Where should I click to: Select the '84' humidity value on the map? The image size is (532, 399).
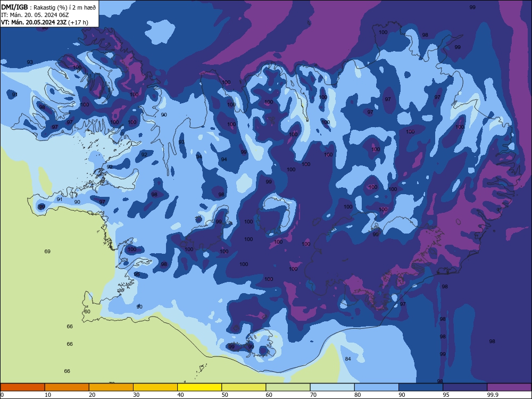(348, 359)
